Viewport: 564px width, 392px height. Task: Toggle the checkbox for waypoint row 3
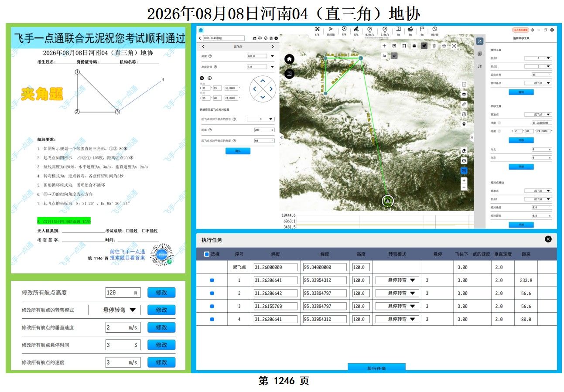pos(212,307)
